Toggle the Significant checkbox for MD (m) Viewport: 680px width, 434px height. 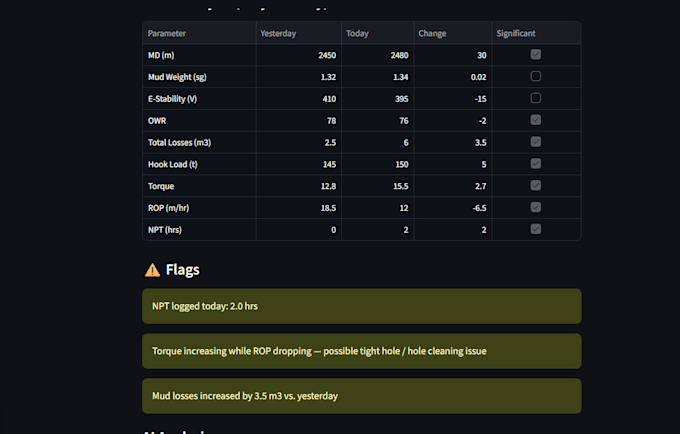click(536, 54)
